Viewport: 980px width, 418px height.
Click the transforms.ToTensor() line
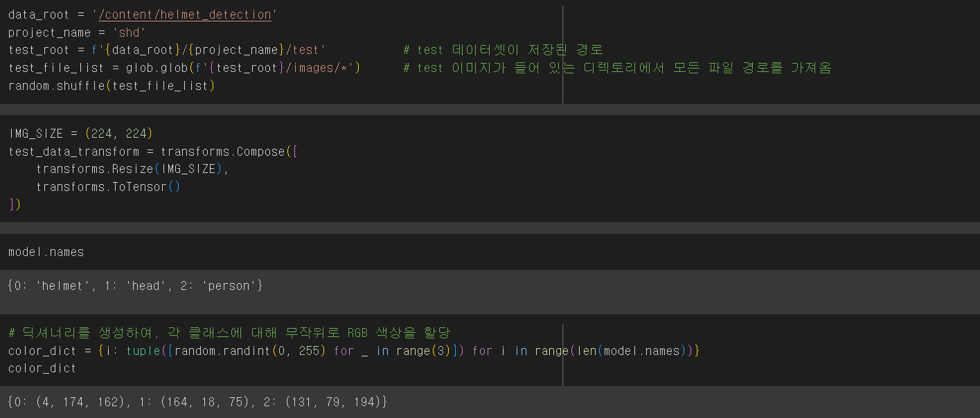coord(108,187)
